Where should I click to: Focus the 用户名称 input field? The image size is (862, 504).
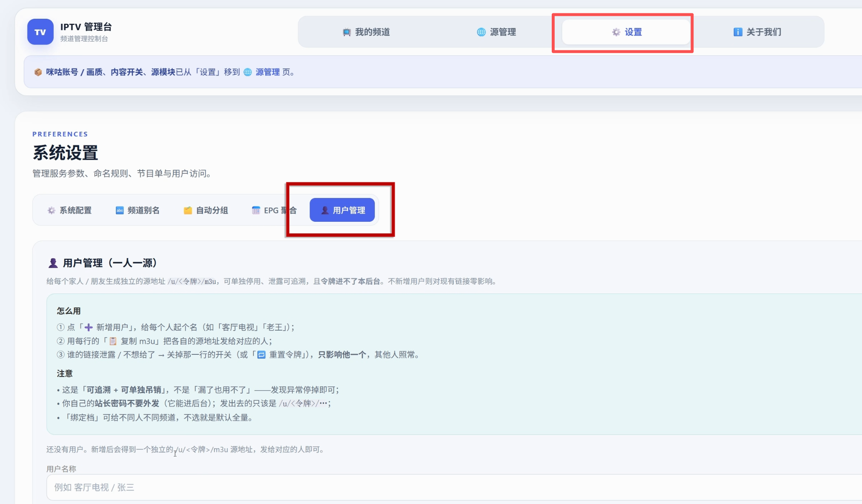(x=454, y=487)
